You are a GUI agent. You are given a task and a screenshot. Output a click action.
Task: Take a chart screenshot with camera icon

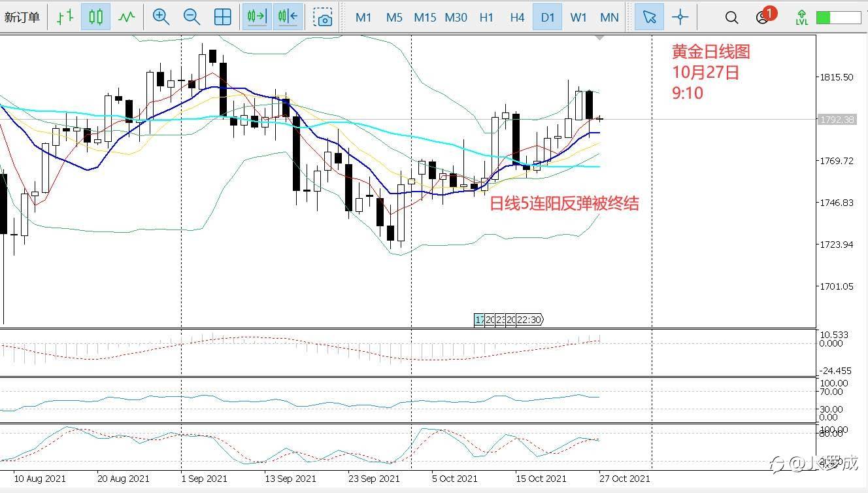point(323,17)
